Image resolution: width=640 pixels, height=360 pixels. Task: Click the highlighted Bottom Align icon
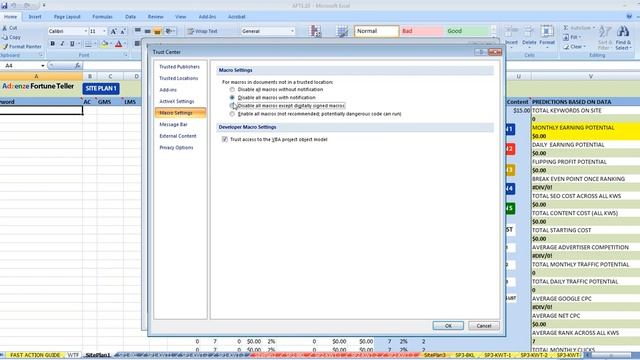coord(157,31)
